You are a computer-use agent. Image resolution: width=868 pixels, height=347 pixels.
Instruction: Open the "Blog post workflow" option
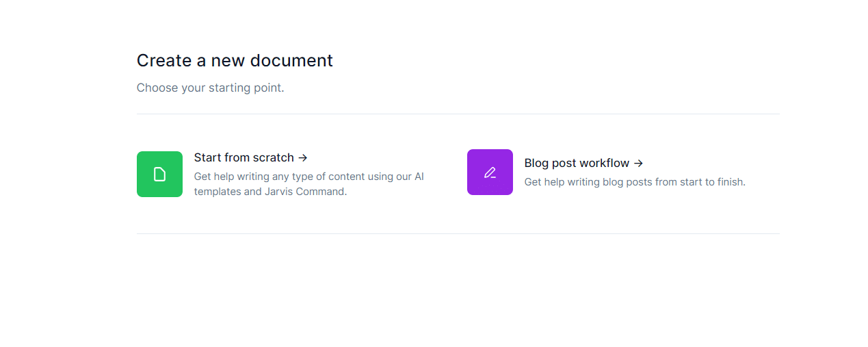click(x=577, y=163)
